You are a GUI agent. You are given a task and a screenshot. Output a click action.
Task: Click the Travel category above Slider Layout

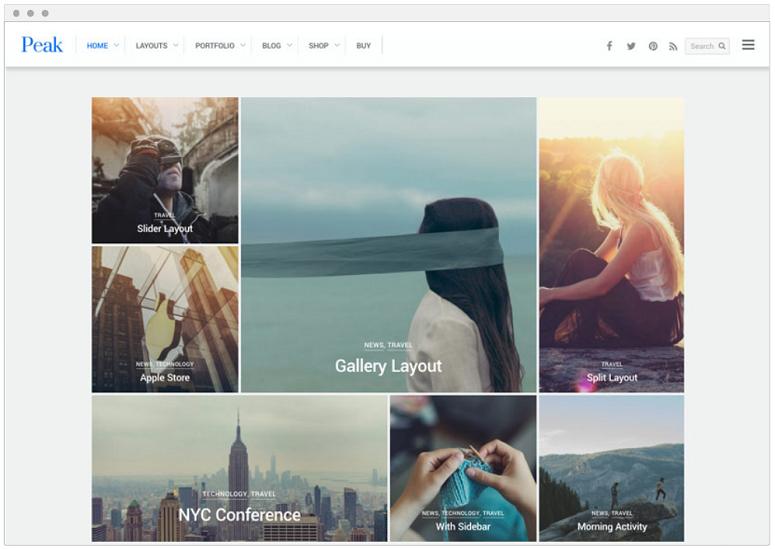[x=164, y=215]
